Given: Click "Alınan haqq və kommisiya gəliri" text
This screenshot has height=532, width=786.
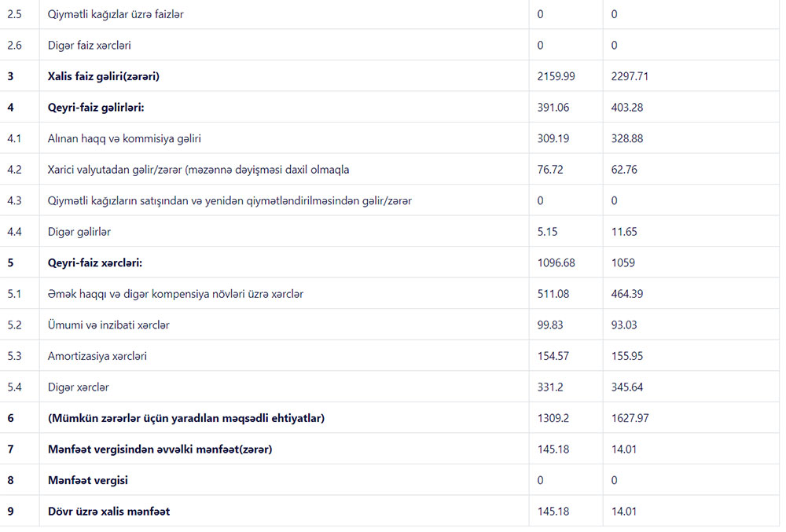Looking at the screenshot, I should click(124, 138).
